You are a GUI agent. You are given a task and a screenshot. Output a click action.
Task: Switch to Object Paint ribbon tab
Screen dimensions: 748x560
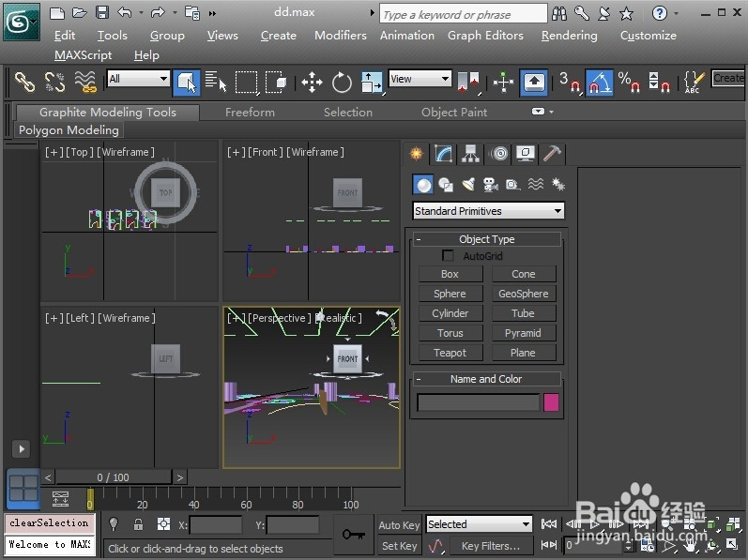click(x=453, y=113)
